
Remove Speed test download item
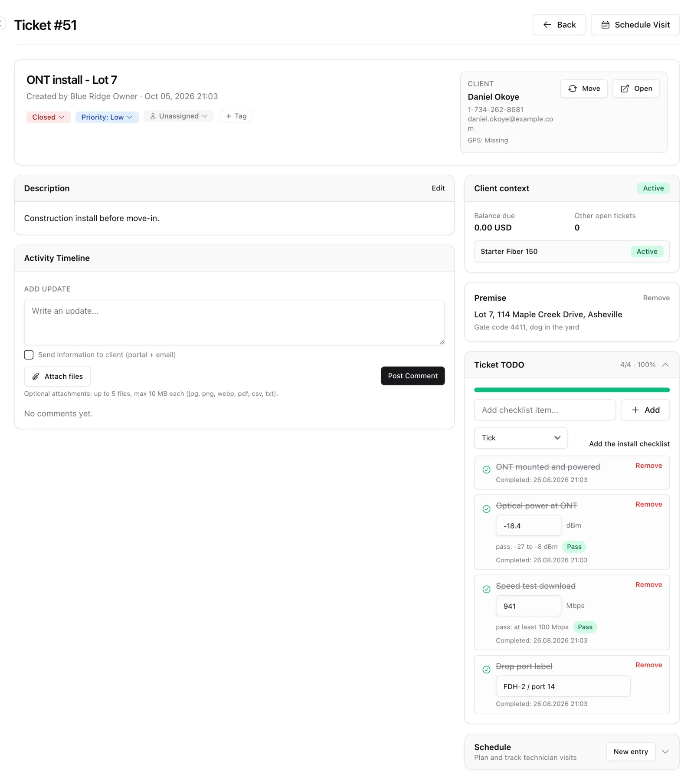[648, 584]
